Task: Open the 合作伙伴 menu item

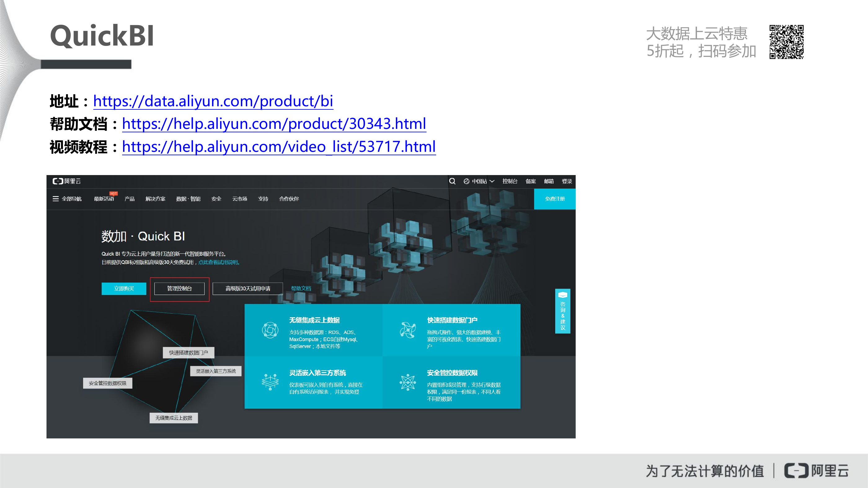Action: coord(289,199)
